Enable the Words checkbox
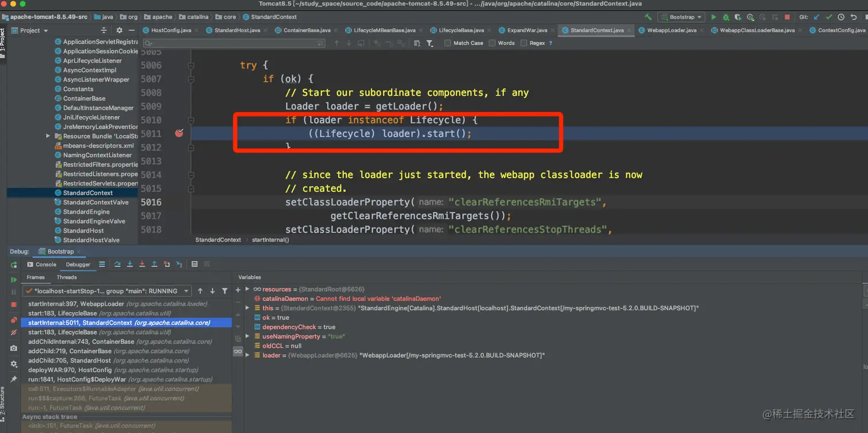The image size is (868, 433). 492,43
